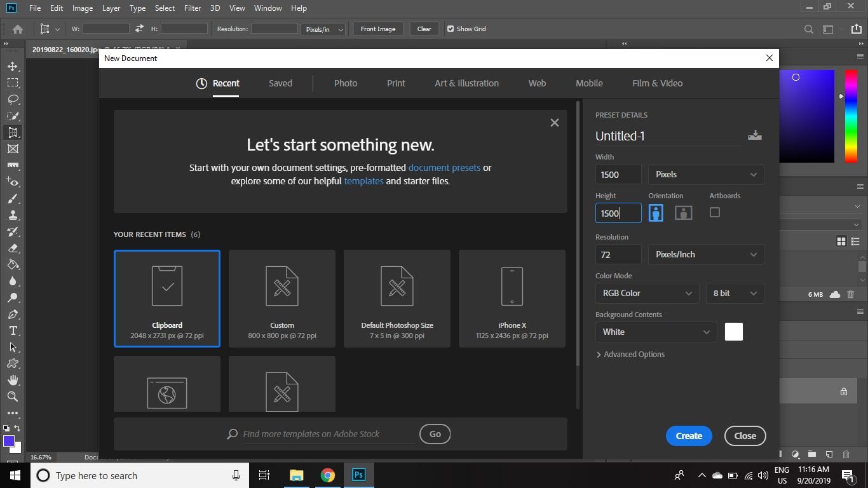The image size is (868, 488).
Task: Select the Clone Stamp tool
Action: [x=13, y=215]
